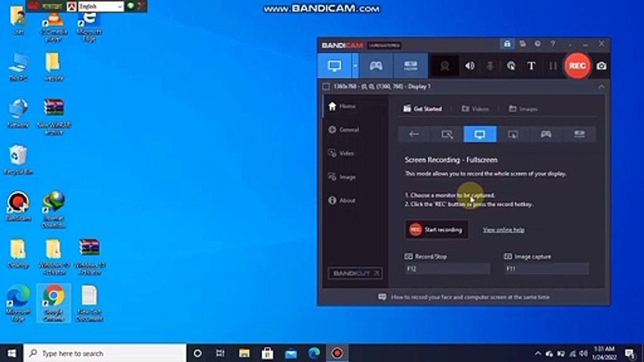Click the big red REC button
Viewport: 644px width, 362px height.
577,66
